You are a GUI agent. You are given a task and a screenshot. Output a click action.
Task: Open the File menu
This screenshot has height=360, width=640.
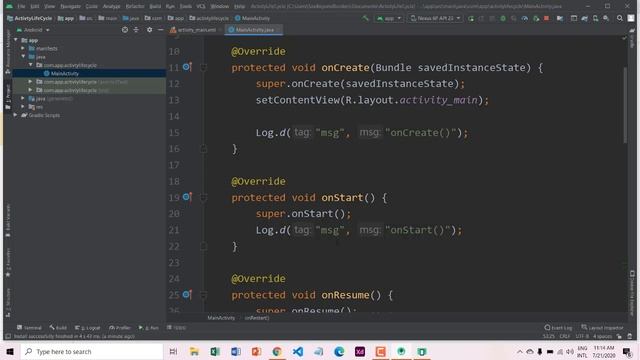pyautogui.click(x=21, y=6)
